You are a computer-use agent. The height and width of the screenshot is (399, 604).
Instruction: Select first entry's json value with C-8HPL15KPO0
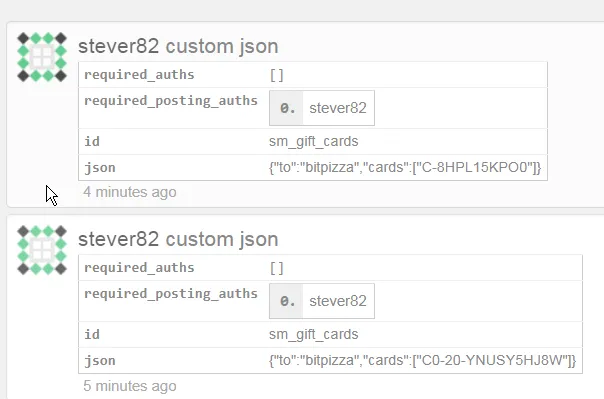coord(405,168)
